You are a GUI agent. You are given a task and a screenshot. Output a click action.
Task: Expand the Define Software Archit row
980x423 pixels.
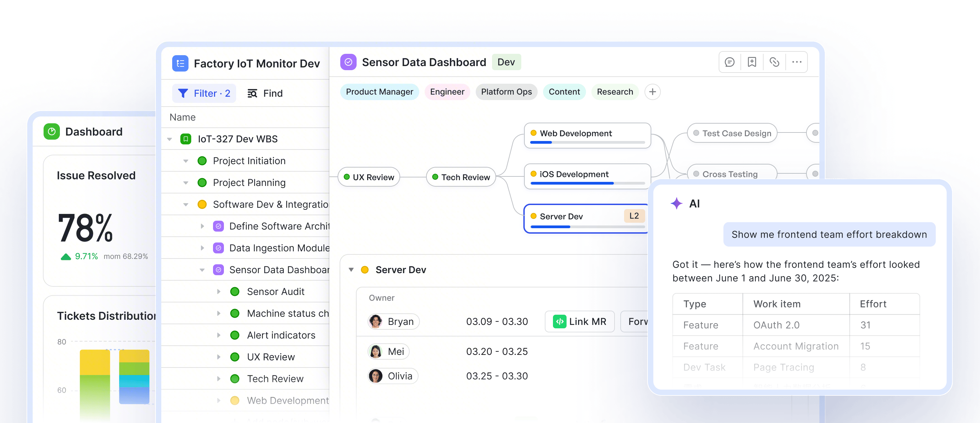pos(202,226)
